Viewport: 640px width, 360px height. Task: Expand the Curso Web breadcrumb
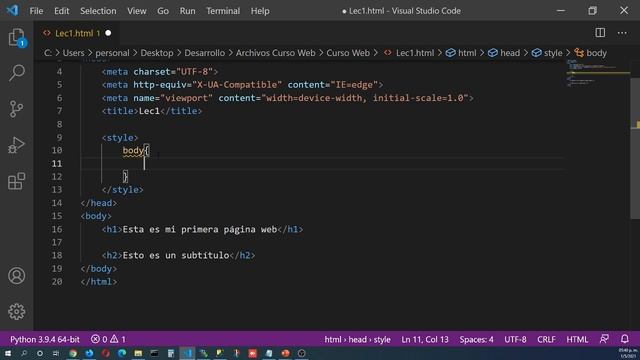point(348,53)
